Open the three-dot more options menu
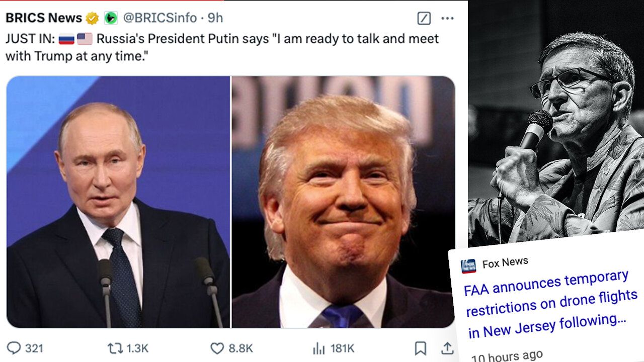This screenshot has height=362, width=644. click(x=447, y=19)
